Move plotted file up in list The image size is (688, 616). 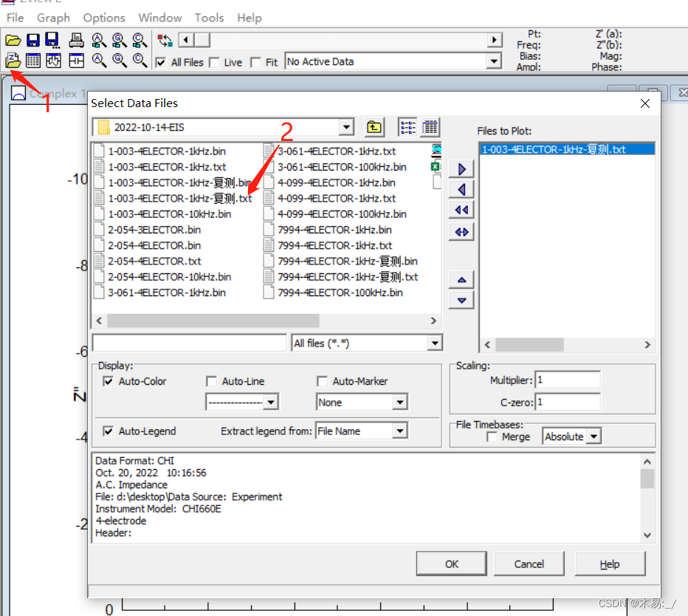(461, 280)
